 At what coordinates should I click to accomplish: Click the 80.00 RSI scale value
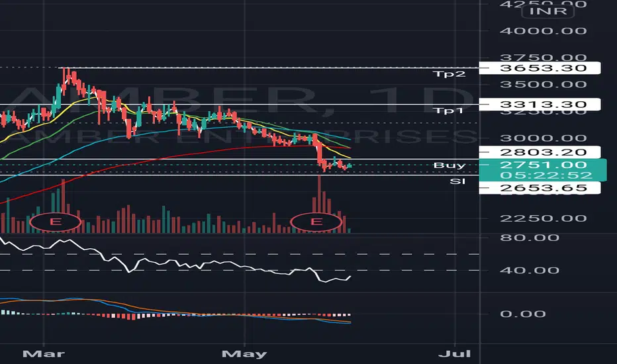529,238
